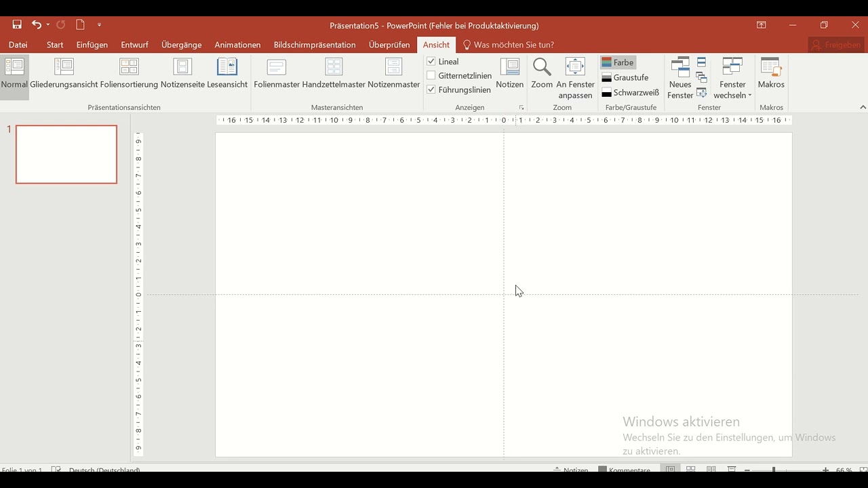Viewport: 868px width, 488px height.
Task: Open the Fenster wechseln dropdown
Action: point(733,79)
